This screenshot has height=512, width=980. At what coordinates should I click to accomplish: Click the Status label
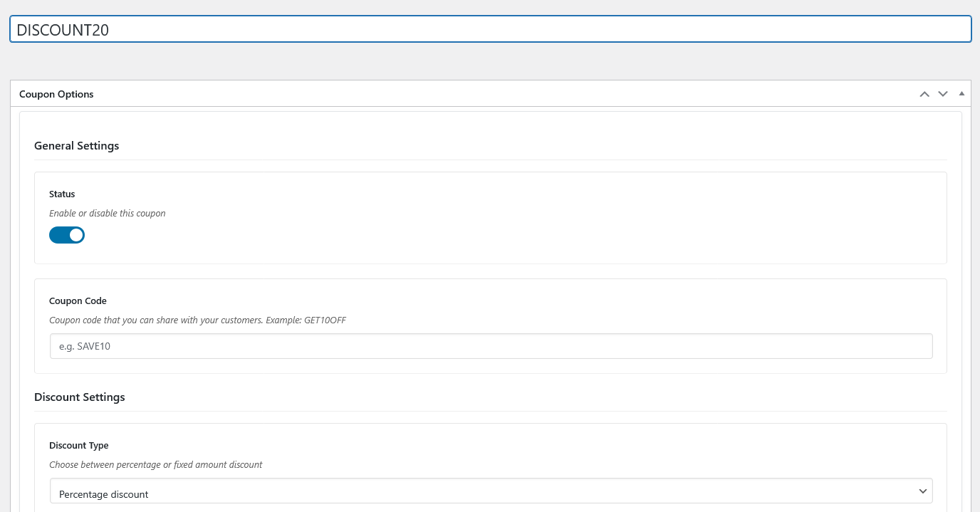pyautogui.click(x=62, y=194)
